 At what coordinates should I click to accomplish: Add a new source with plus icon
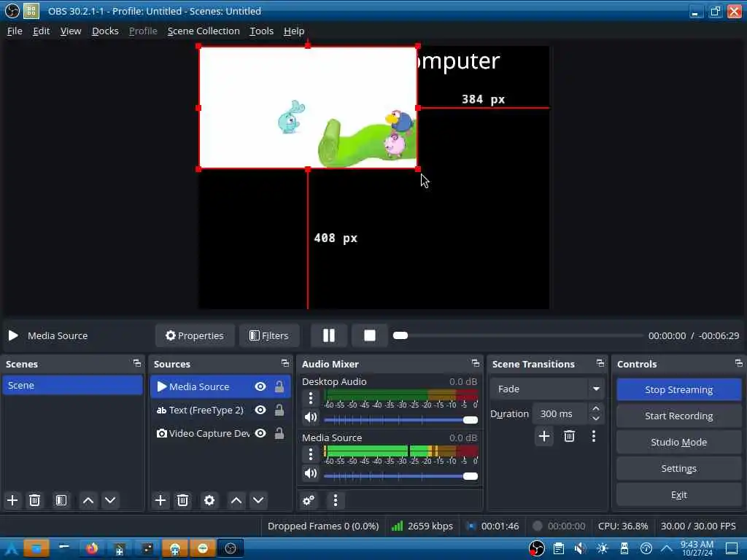click(160, 500)
